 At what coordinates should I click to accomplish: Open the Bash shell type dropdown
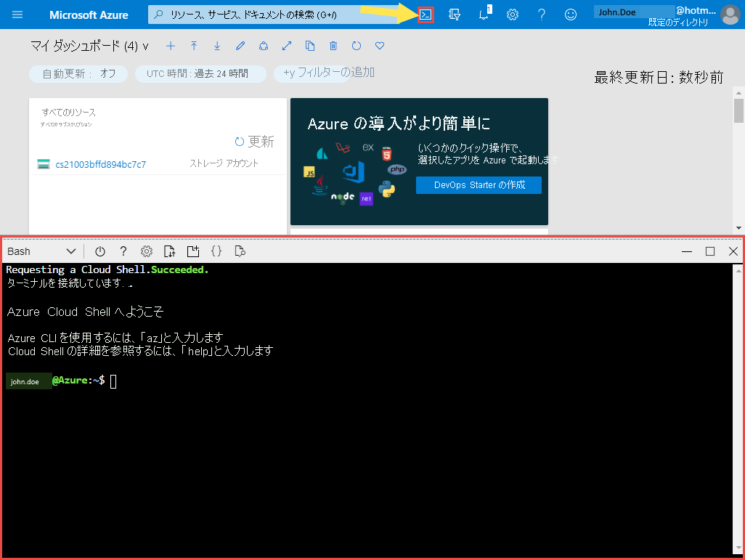click(41, 251)
